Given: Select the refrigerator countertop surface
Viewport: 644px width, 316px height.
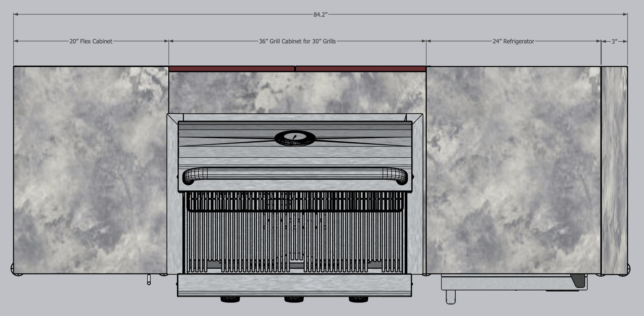Looking at the screenshot, I should (x=514, y=170).
